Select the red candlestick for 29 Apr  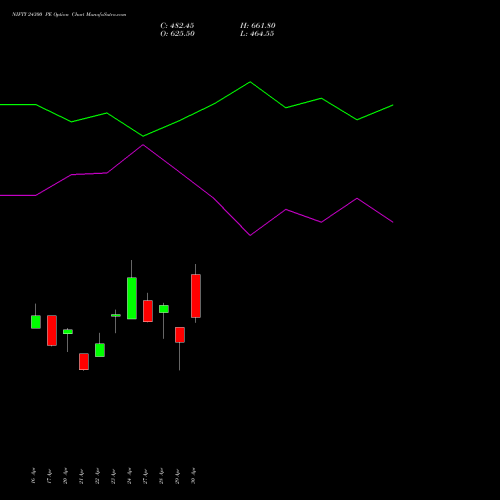(x=180, y=335)
